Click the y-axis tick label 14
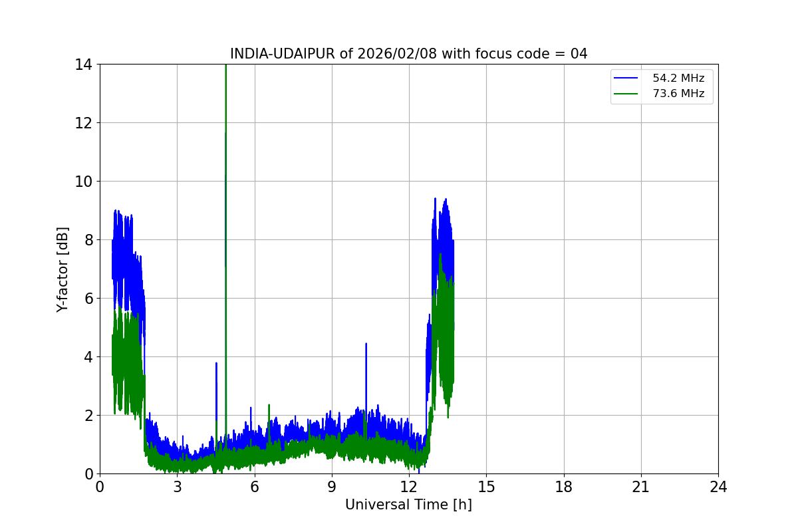Viewport: 798px width, 532px height. tap(84, 65)
